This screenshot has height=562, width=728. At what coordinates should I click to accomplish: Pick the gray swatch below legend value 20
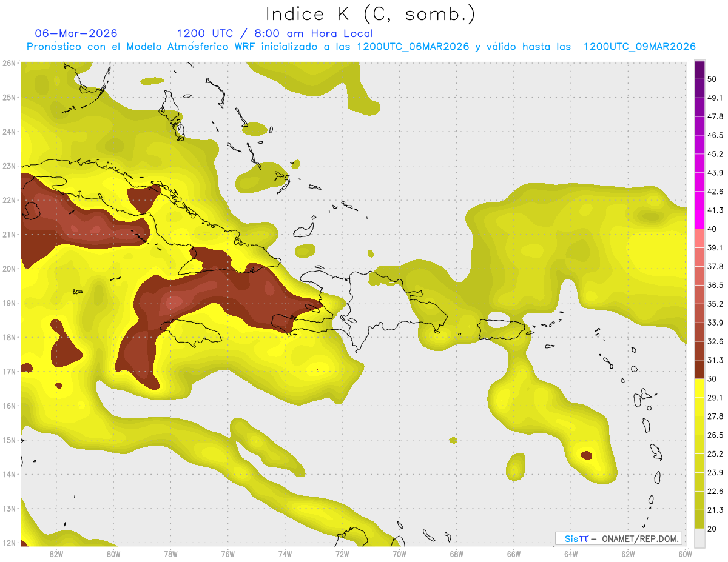699,538
